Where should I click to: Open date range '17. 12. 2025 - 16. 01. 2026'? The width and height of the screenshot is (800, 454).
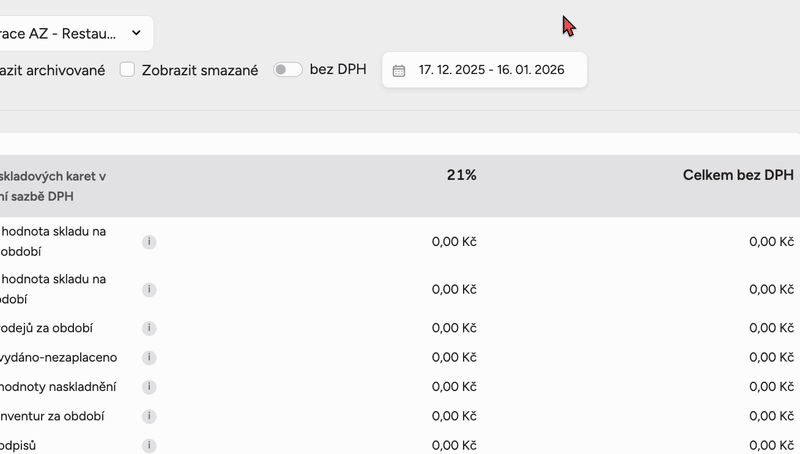pos(491,70)
